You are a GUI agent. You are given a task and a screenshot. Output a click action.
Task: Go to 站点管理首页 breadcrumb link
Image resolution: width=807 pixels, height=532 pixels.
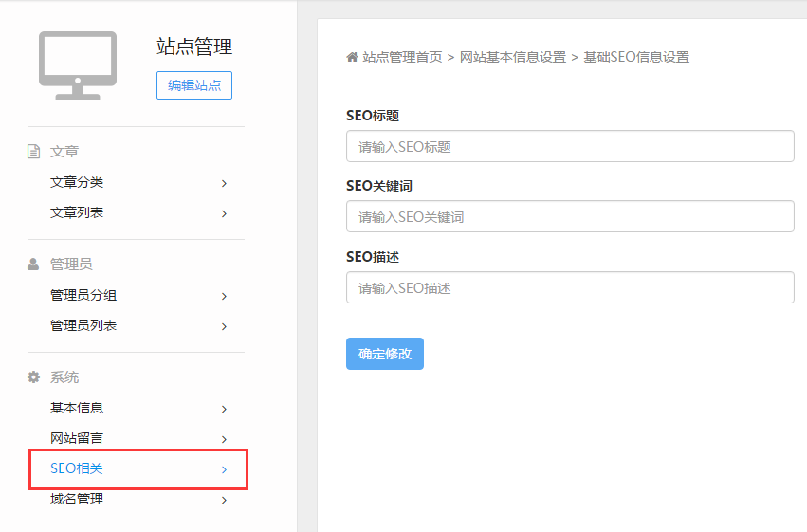point(402,57)
